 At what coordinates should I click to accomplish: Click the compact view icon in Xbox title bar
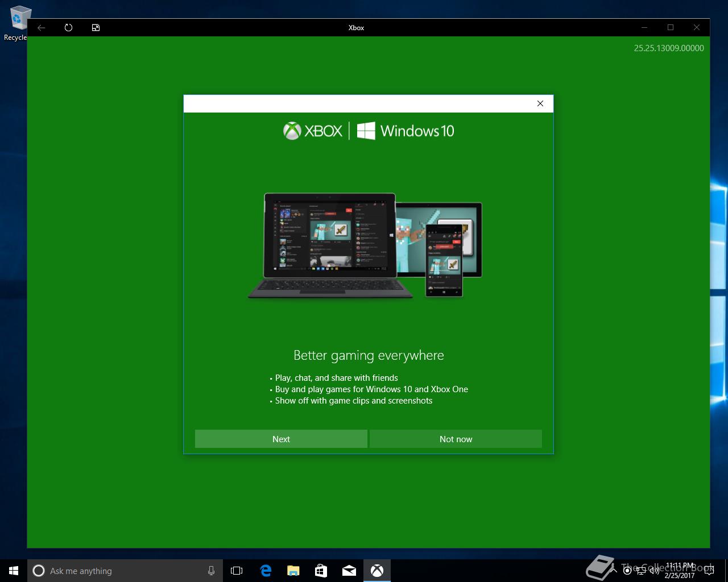(x=96, y=27)
